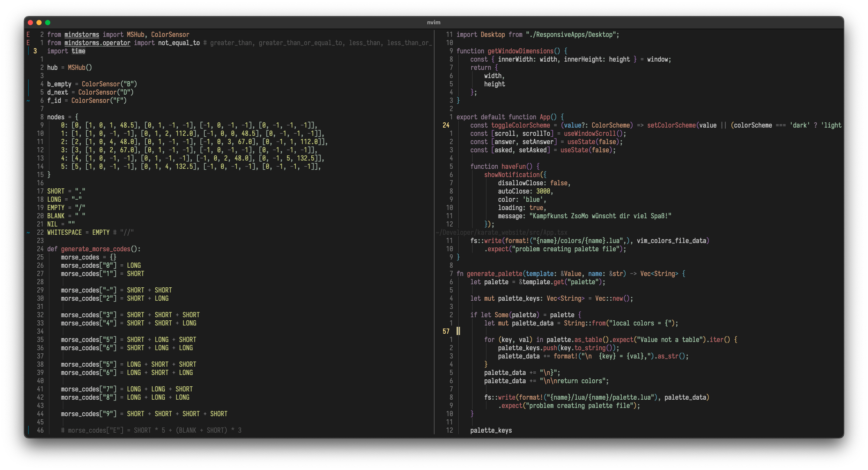This screenshot has height=470, width=868.
Task: Click the current line number 24 in App.tsx
Action: point(446,125)
